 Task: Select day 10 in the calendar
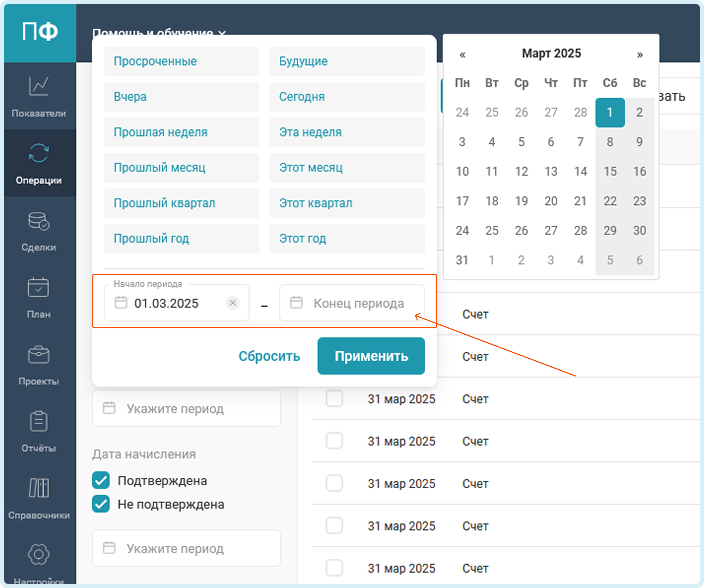coord(462,172)
